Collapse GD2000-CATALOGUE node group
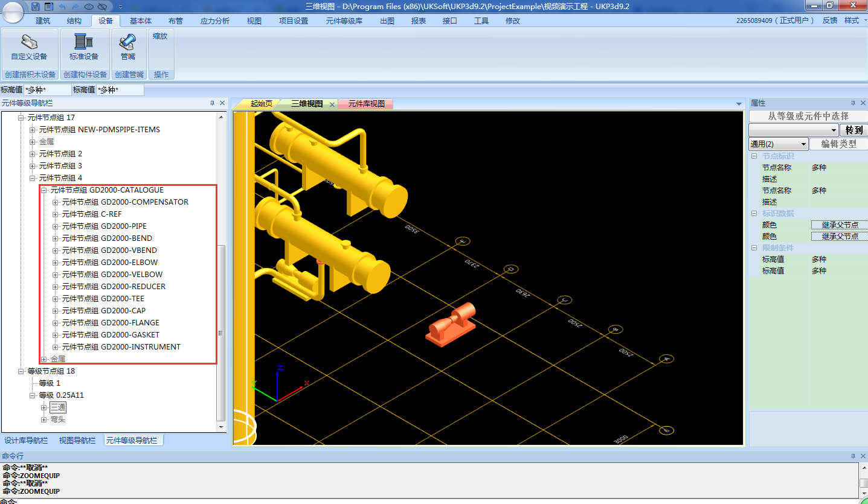Screen dimensions: 868x504 point(44,190)
